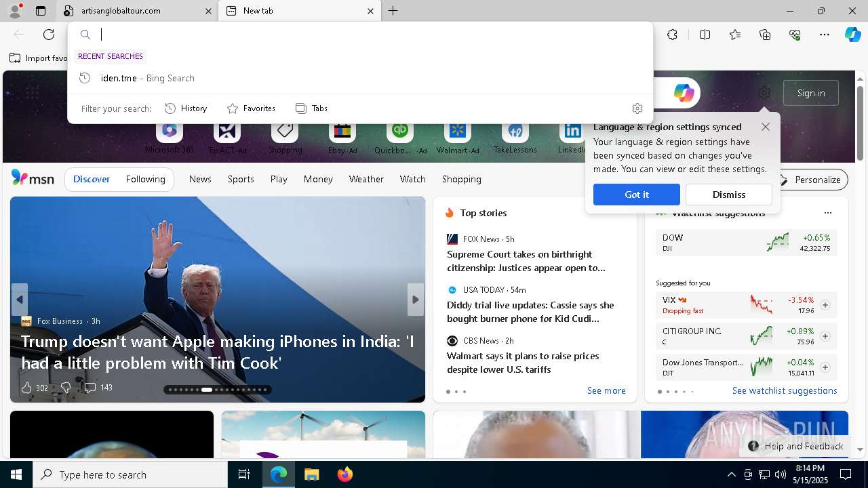Image resolution: width=868 pixels, height=488 pixels.
Task: Open a new tab with plus button
Action: click(x=393, y=11)
